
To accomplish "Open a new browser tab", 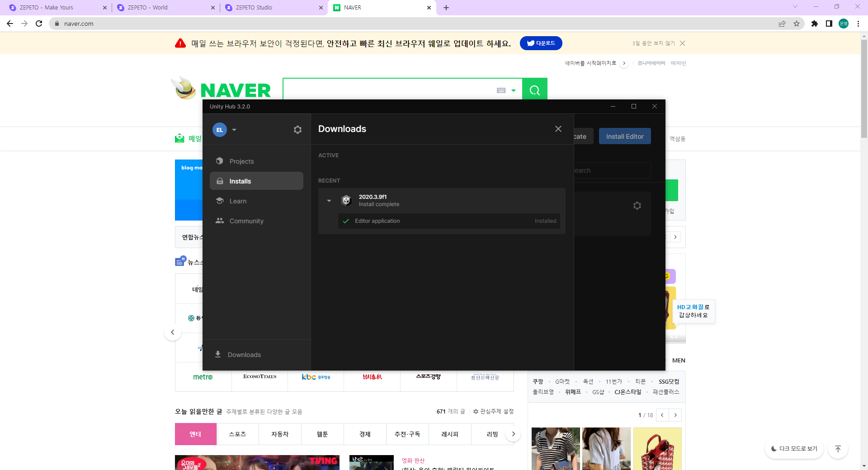I will click(446, 8).
